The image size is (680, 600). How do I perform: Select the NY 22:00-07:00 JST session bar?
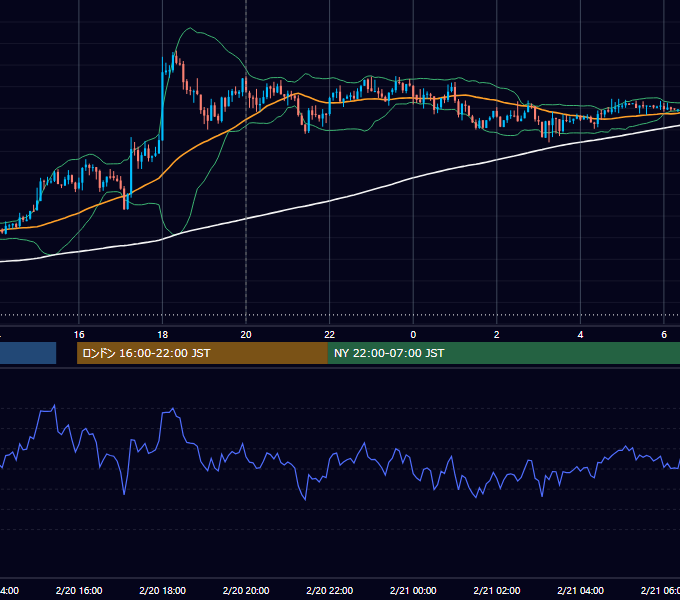click(503, 353)
